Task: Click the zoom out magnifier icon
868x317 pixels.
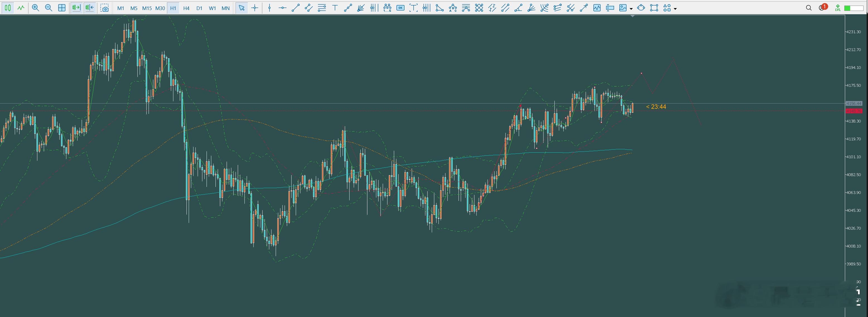Action: point(49,8)
